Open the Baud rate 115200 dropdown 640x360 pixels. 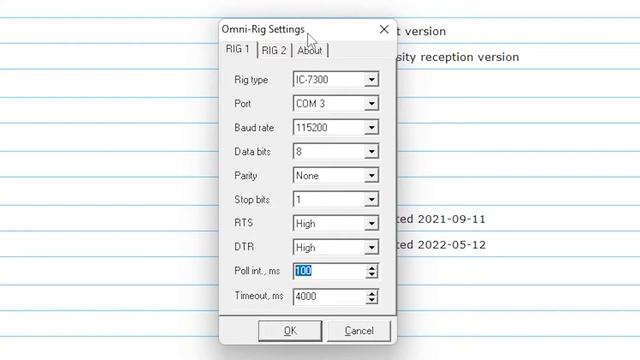tap(371, 128)
